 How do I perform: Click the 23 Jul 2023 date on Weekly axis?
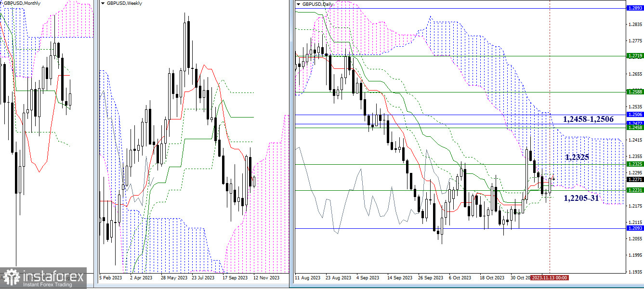click(204, 278)
